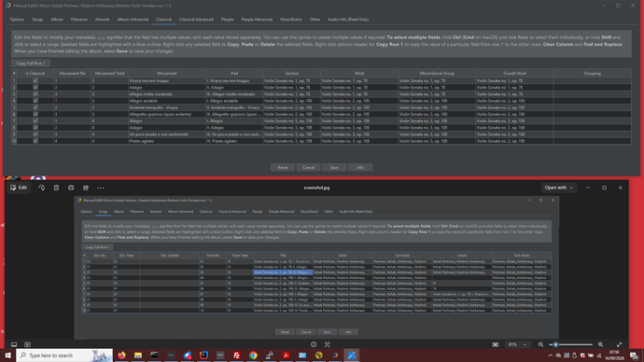The width and height of the screenshot is (644, 362).
Task: Toggle Is Classical for Andante tranquillo - Vivace row
Action: pos(35,107)
